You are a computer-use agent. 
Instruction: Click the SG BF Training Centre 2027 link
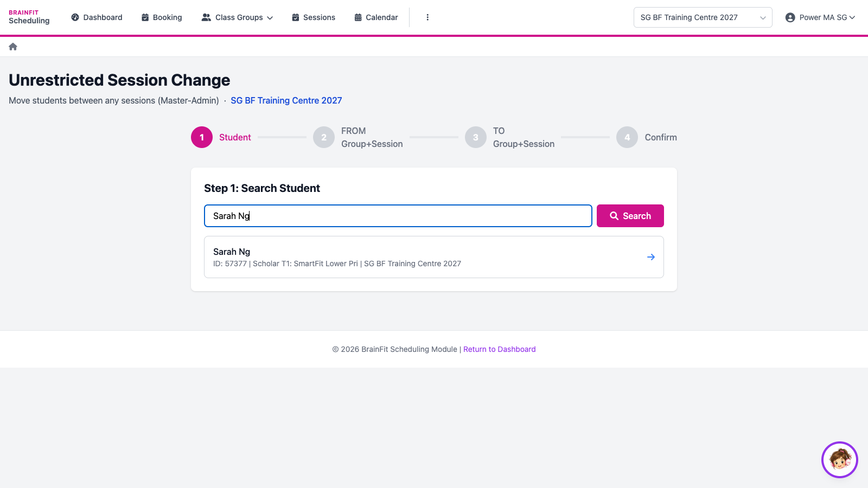[x=286, y=100]
